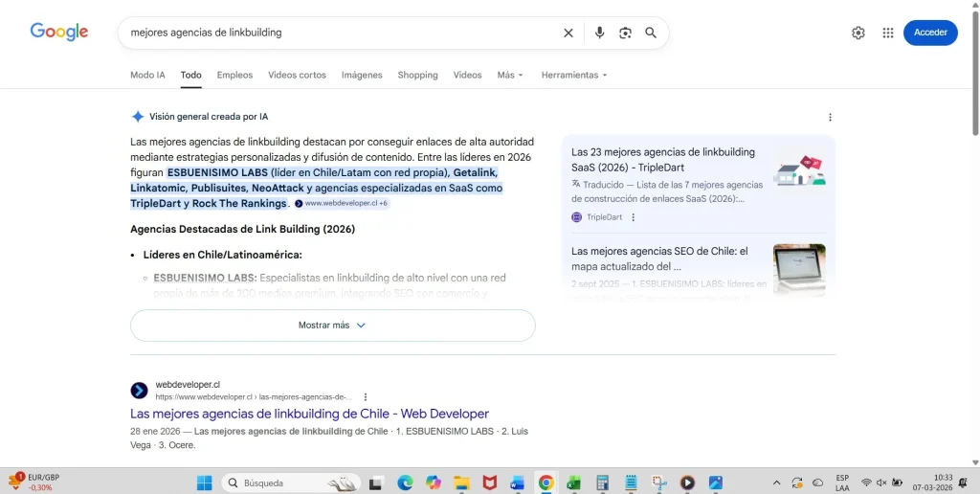Open the media player taskbar icon

click(687, 483)
